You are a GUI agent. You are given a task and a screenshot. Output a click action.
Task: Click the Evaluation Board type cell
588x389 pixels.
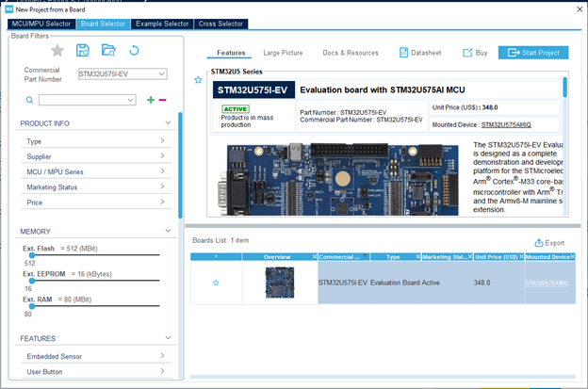pyautogui.click(x=395, y=283)
